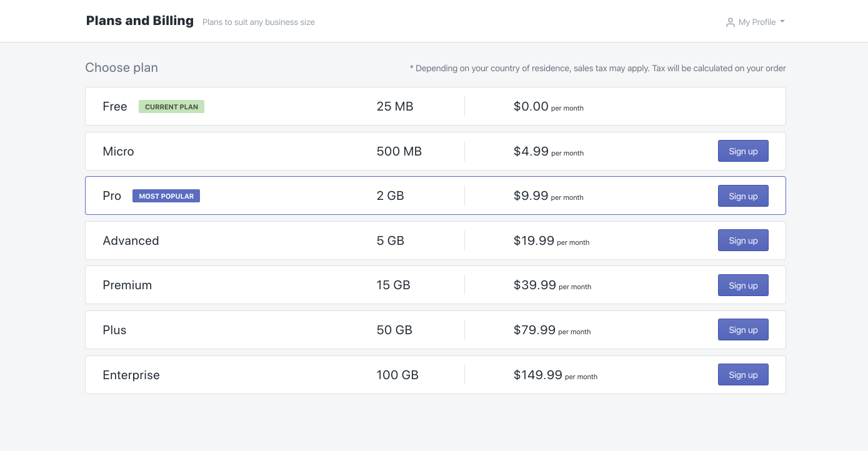The image size is (868, 451).
Task: Click the Most Popular badge
Action: [x=166, y=196]
